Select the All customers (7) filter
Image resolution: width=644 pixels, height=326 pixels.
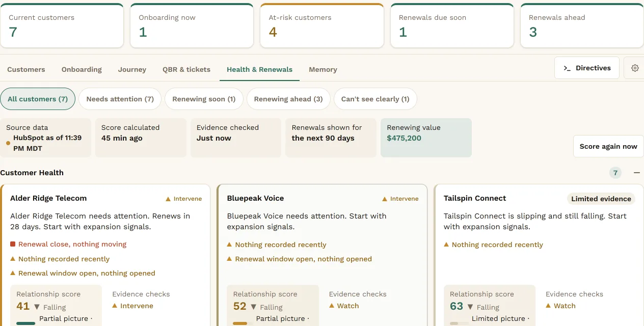(x=38, y=99)
